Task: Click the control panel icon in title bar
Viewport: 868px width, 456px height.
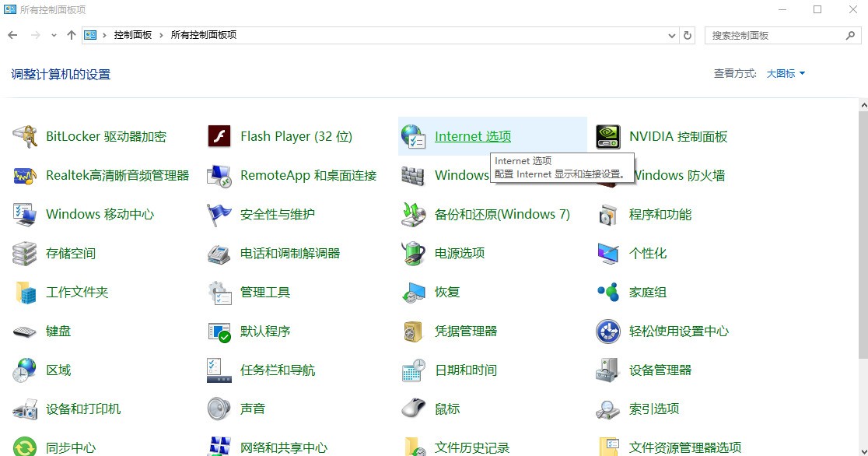Action: (x=10, y=9)
